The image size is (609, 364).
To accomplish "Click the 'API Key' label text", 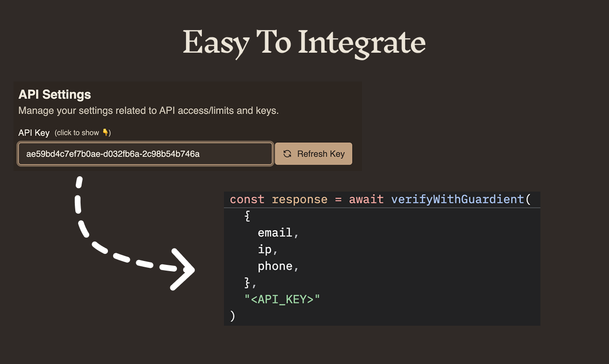I will [34, 133].
